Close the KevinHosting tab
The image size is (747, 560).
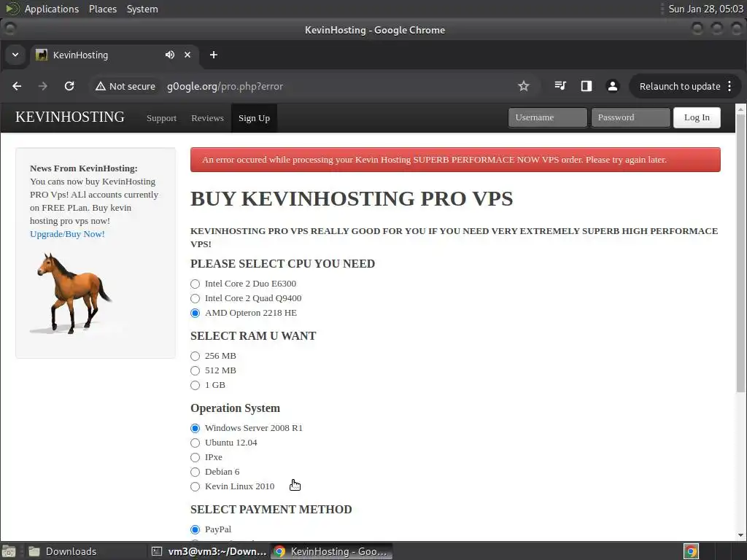(187, 55)
